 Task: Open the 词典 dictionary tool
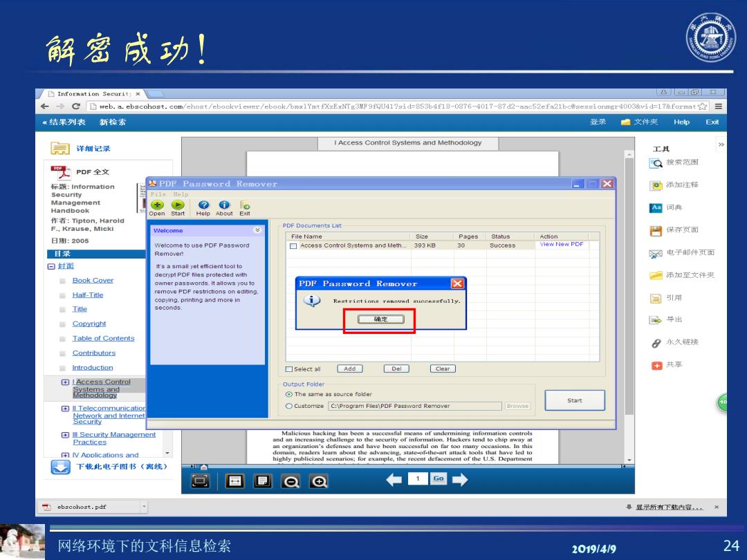pyautogui.click(x=656, y=207)
